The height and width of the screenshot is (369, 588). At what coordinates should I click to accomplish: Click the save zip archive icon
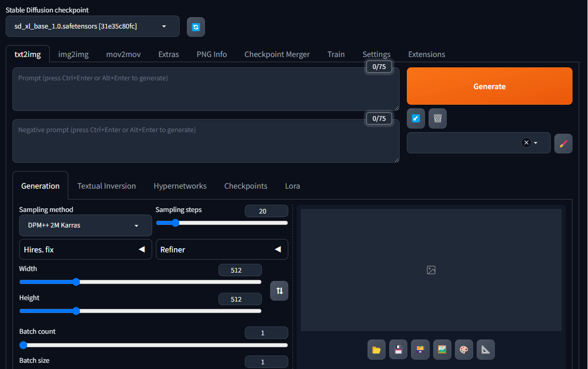pyautogui.click(x=420, y=350)
